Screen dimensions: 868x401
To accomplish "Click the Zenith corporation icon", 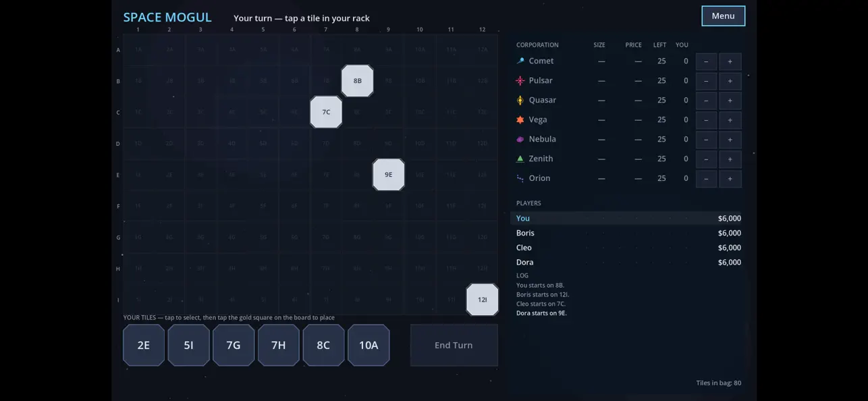I will click(x=520, y=159).
